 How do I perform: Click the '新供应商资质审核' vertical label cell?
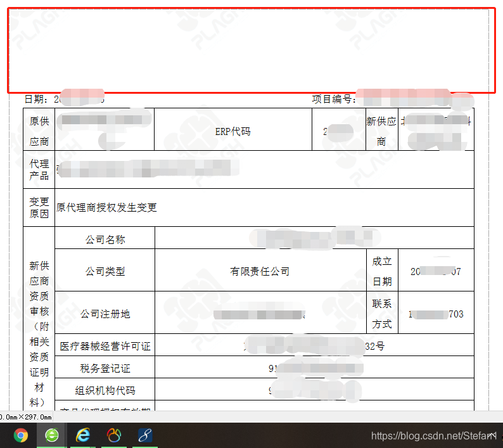pyautogui.click(x=39, y=317)
